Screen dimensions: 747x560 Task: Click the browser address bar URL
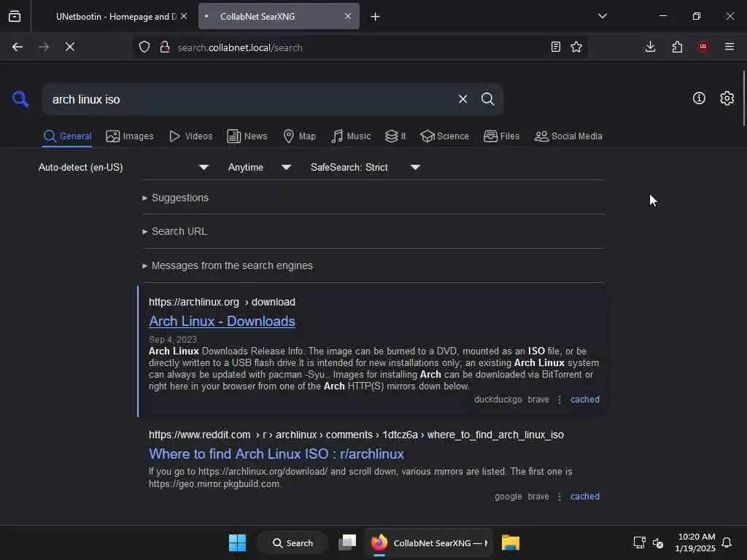click(239, 47)
